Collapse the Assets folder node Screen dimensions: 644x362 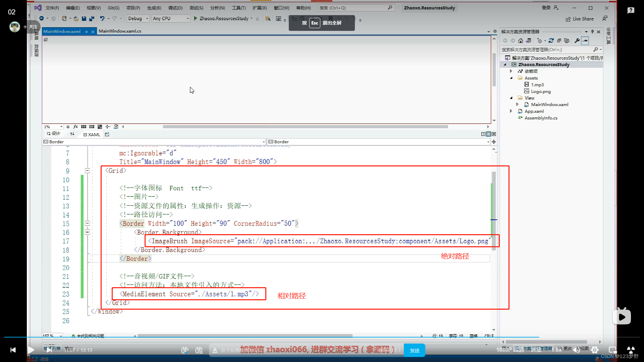(x=511, y=78)
